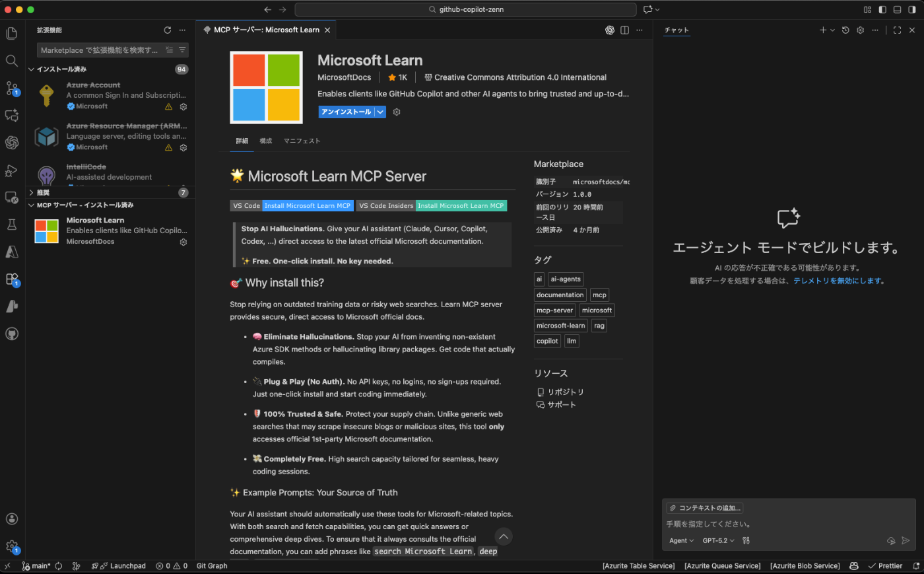Open the GitHub view in activity bar
The image size is (924, 574).
tap(11, 334)
